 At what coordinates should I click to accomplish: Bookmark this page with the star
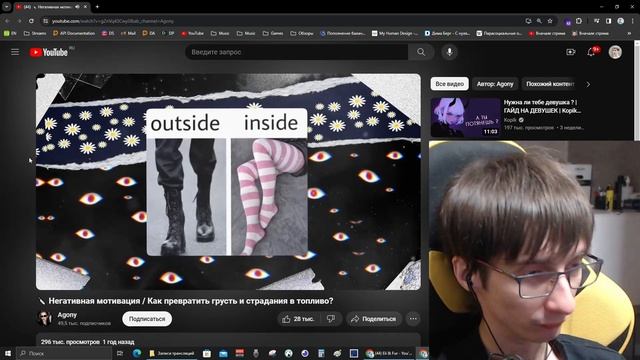click(x=550, y=21)
